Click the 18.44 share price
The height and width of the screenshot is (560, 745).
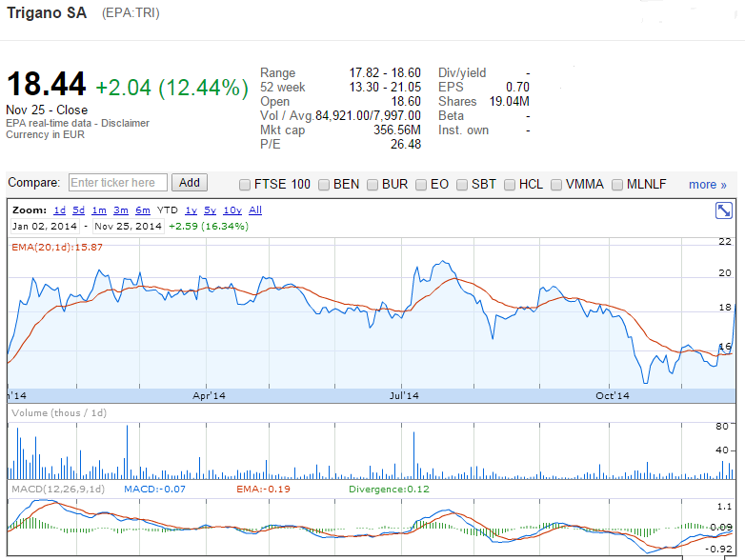(x=46, y=84)
